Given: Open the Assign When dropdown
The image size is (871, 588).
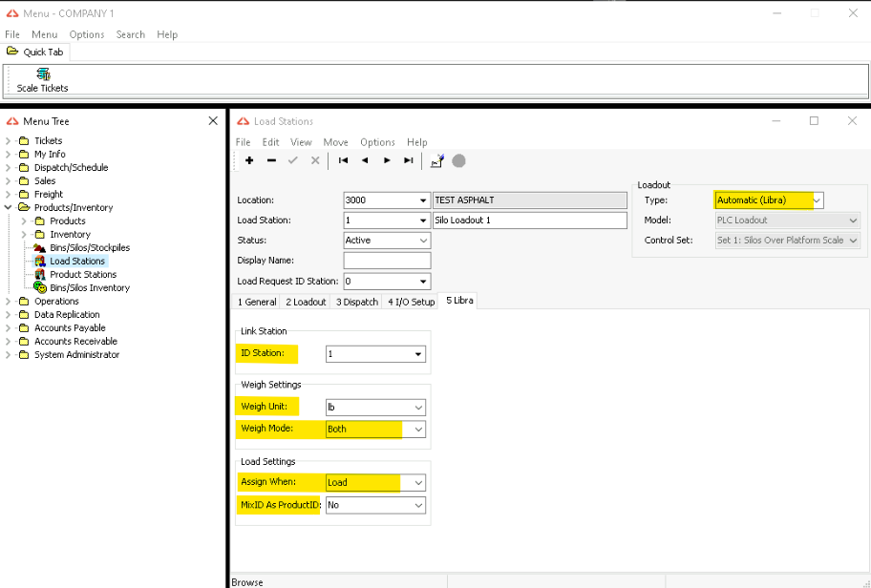Looking at the screenshot, I should [418, 482].
